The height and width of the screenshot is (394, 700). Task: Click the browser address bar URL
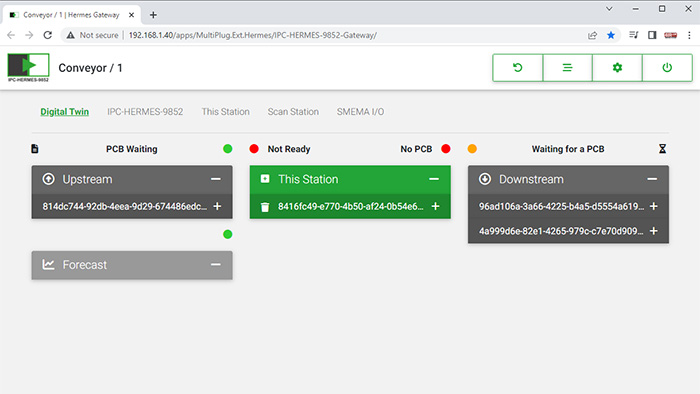[x=253, y=35]
